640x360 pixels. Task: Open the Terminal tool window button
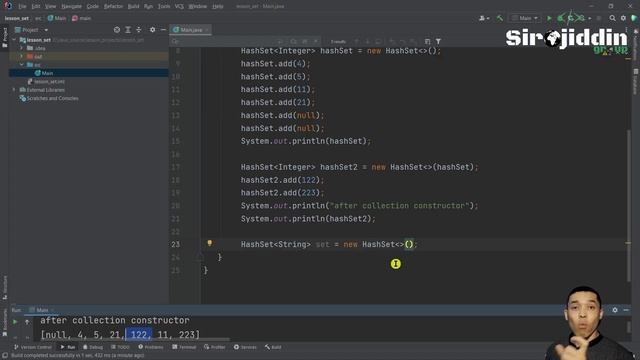(x=184, y=347)
